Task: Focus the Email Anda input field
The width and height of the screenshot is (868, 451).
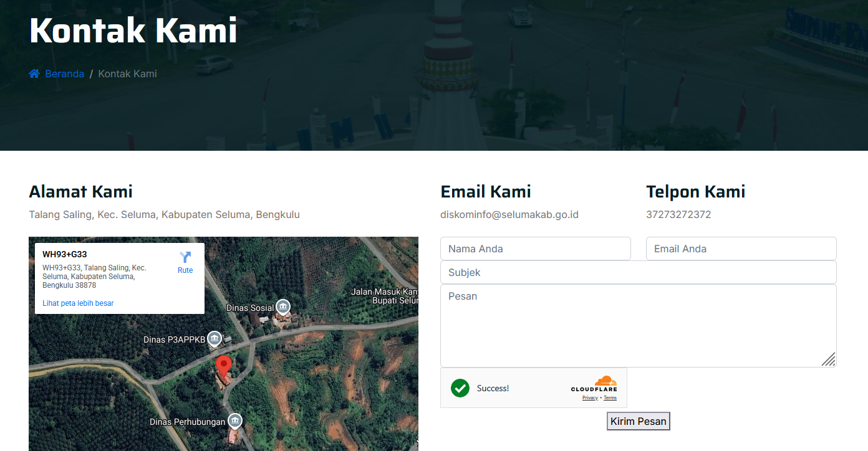Action: pos(741,249)
